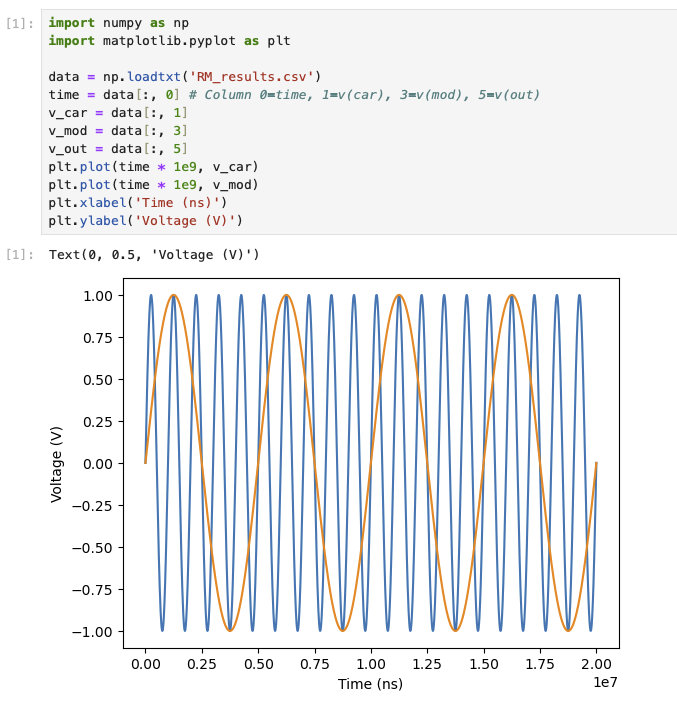Viewport: 677px width, 706px height.
Task: Click the plt.plot line for v_mod
Action: pyautogui.click(x=153, y=185)
